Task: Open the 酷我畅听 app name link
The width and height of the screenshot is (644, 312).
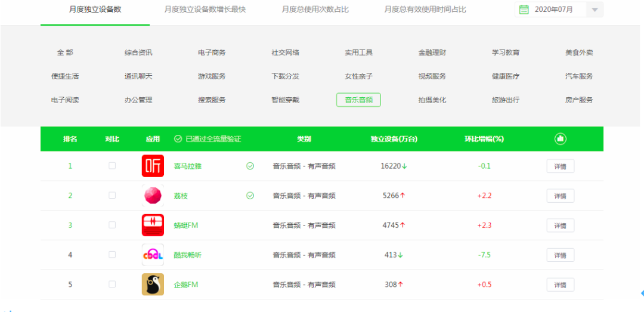Action: (x=188, y=255)
